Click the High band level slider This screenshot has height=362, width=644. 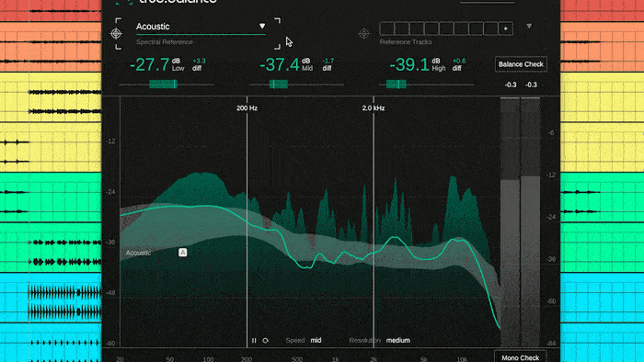click(426, 85)
